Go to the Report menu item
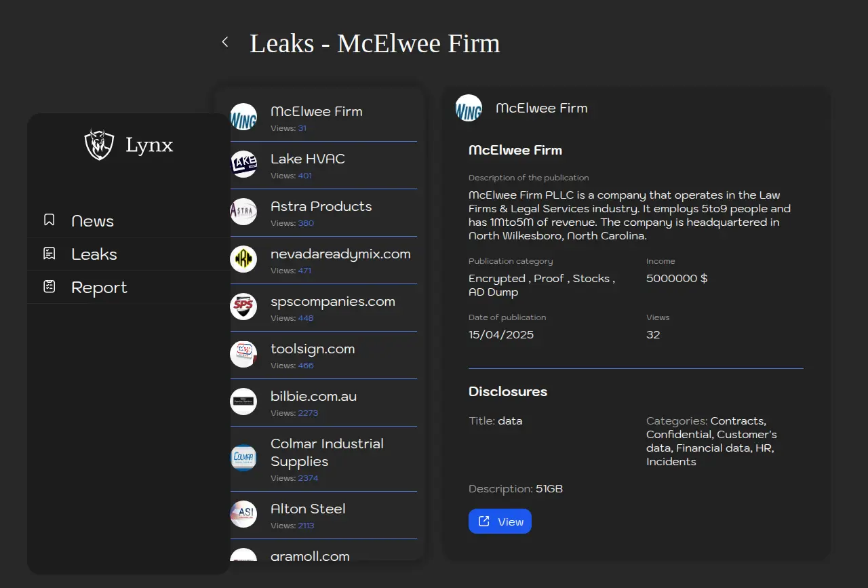This screenshot has height=588, width=868. click(99, 288)
